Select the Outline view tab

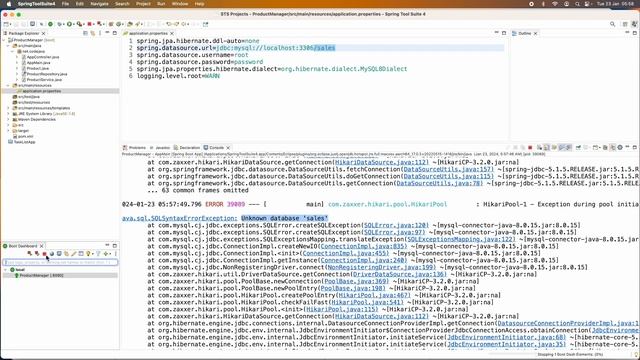pyautogui.click(x=524, y=33)
